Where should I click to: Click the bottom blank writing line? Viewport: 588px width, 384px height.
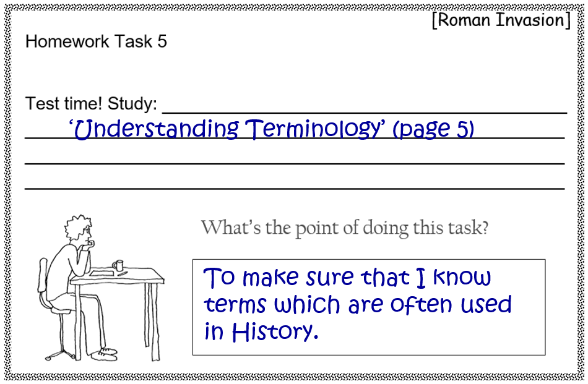coord(294,187)
